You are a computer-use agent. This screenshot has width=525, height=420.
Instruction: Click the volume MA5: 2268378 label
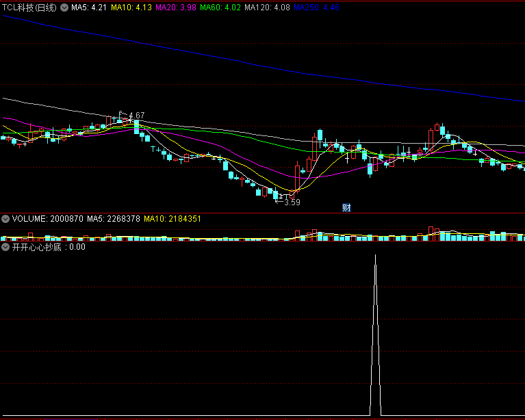tap(114, 219)
